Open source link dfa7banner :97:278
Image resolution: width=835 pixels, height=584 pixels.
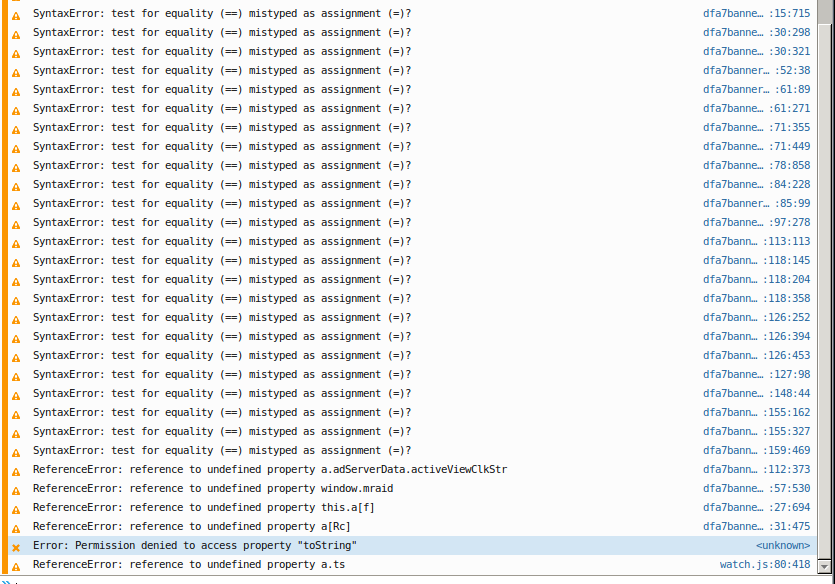756,223
